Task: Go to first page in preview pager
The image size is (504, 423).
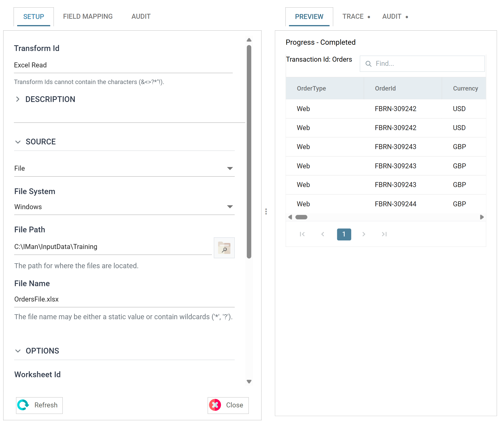Action: tap(302, 234)
